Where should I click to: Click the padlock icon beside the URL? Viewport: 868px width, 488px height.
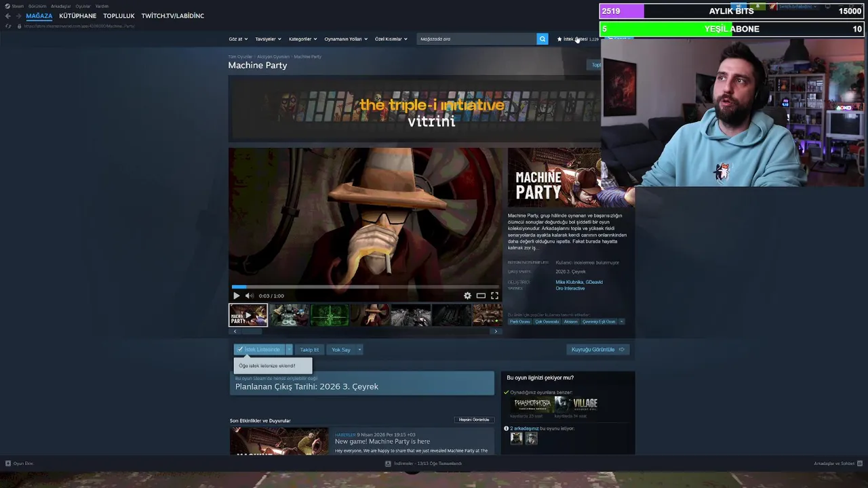click(19, 26)
